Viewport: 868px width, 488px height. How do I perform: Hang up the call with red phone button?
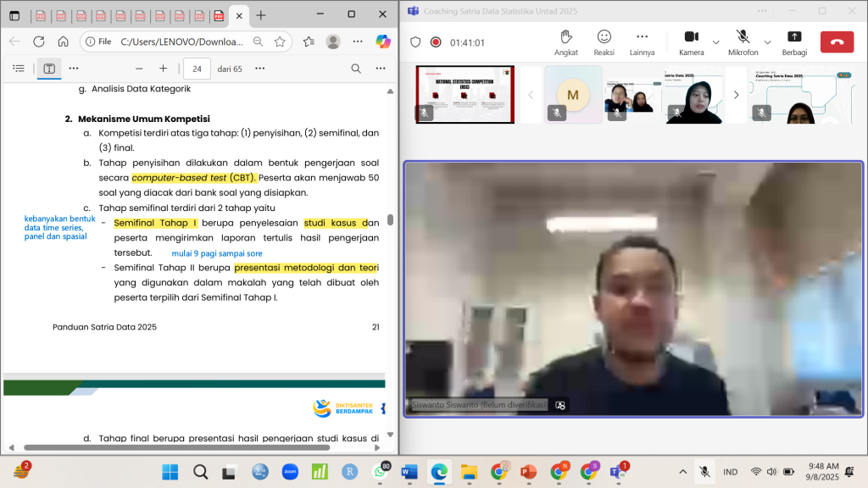(x=837, y=42)
